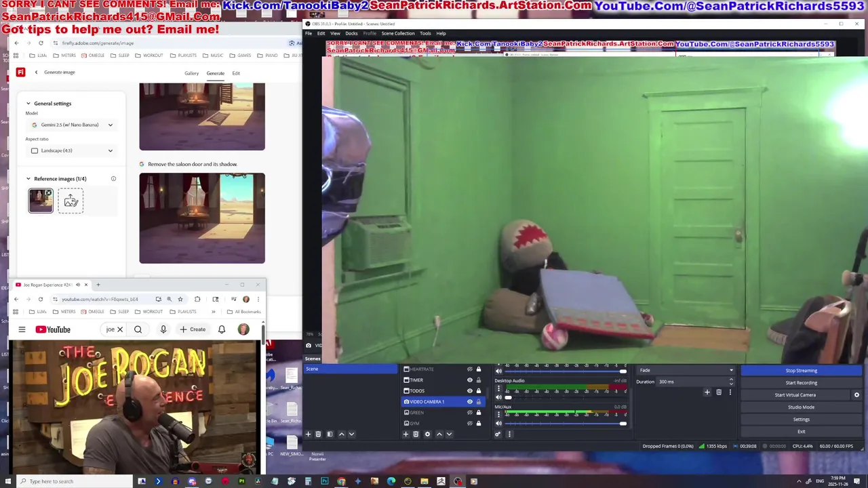Open Tools menu in OBS
Image resolution: width=868 pixels, height=488 pixels.
[x=425, y=33]
